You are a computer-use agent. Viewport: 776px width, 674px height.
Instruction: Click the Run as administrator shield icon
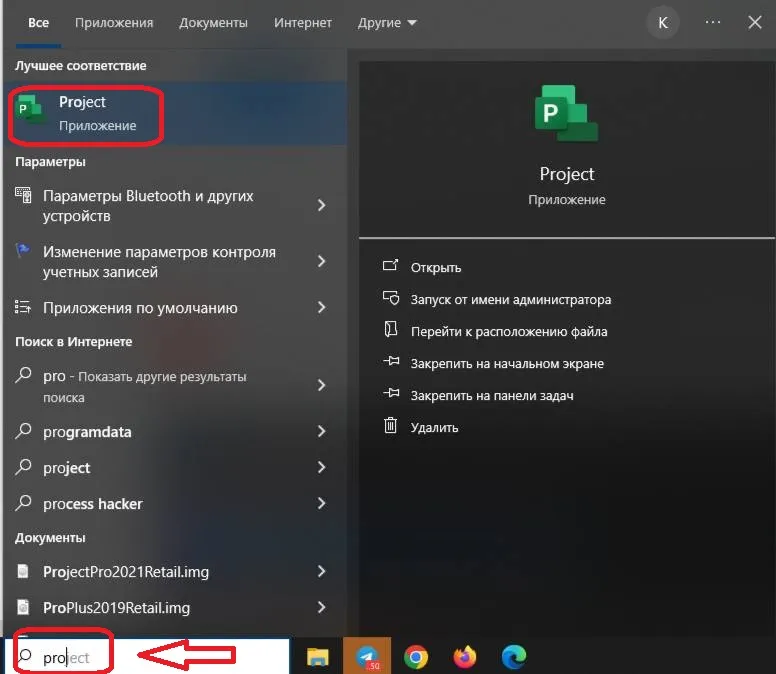390,297
